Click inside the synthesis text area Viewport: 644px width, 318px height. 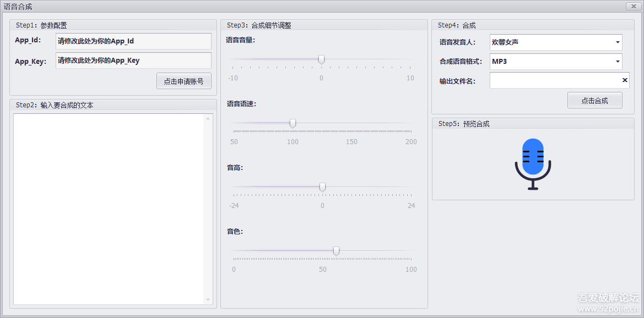(x=109, y=209)
